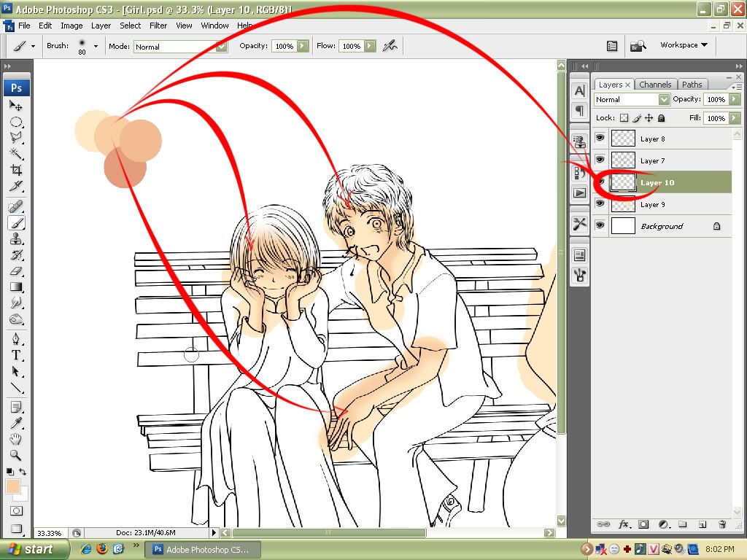Select the Zoom tool in toolbox
This screenshot has width=747, height=560.
[16, 455]
